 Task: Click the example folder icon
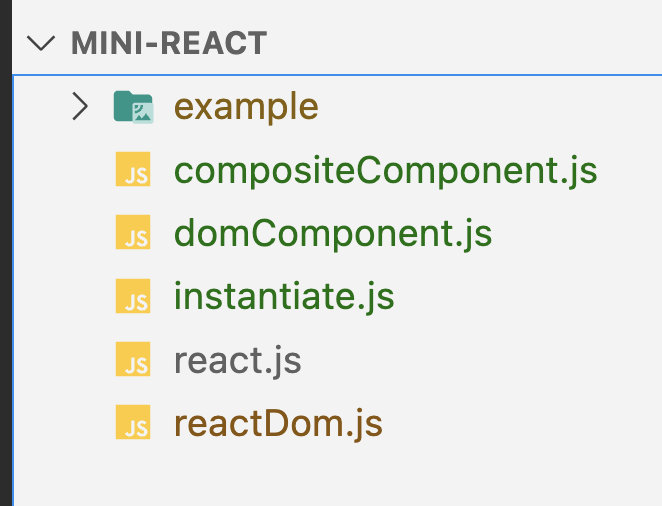(133, 107)
